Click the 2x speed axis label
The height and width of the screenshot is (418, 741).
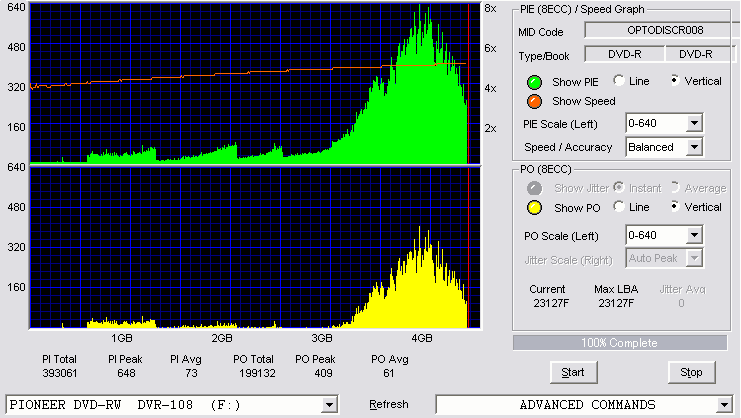click(491, 128)
